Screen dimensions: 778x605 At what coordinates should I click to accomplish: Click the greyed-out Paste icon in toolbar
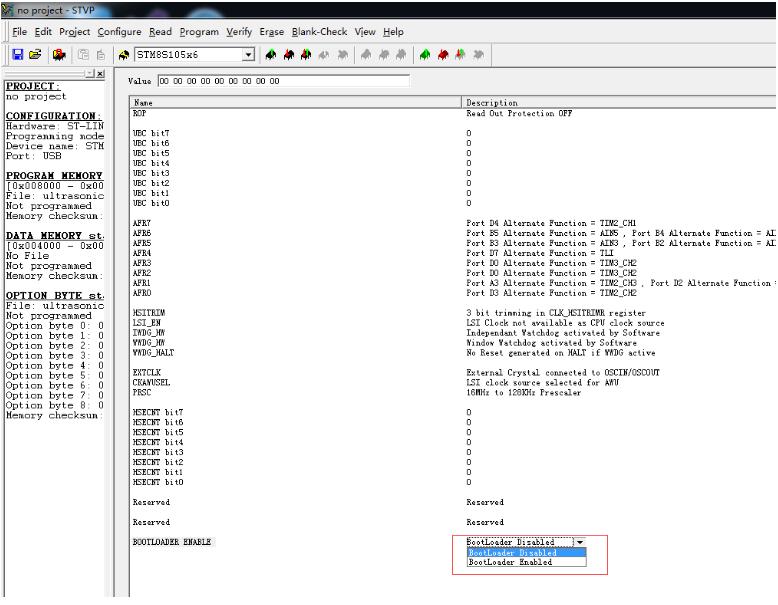[x=101, y=54]
